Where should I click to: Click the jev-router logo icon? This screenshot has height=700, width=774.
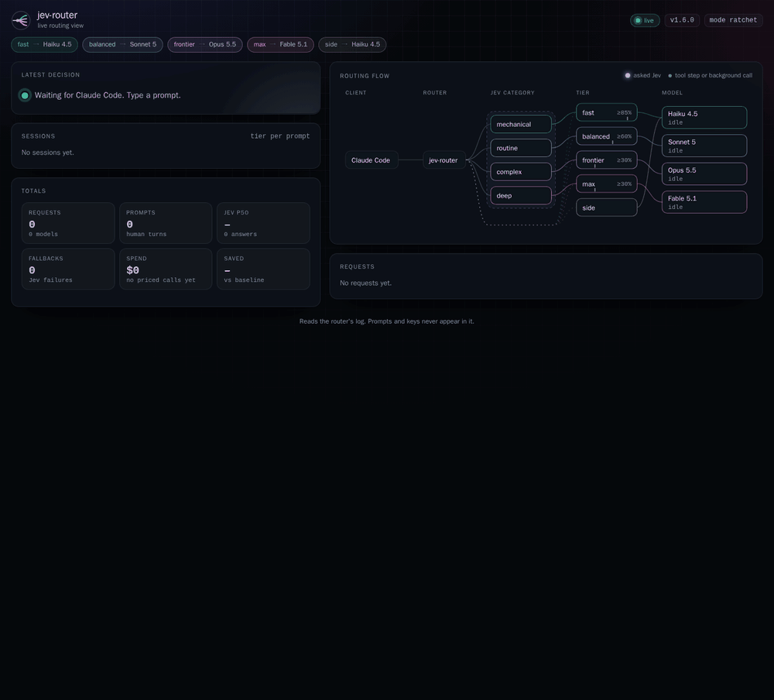(21, 20)
